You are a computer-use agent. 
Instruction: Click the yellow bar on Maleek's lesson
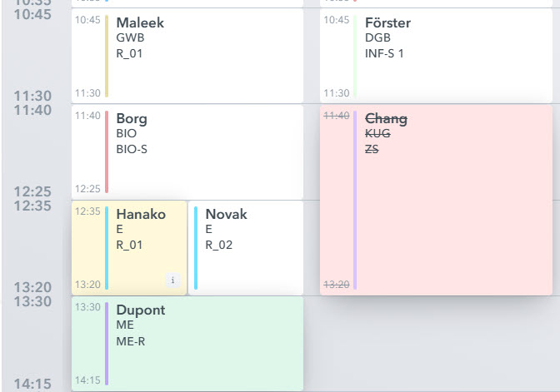click(107, 56)
